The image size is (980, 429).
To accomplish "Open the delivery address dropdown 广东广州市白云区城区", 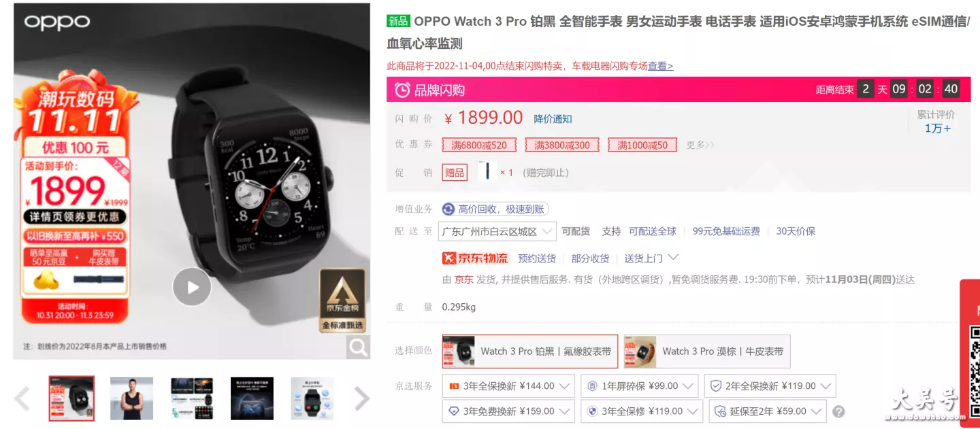I will [497, 231].
